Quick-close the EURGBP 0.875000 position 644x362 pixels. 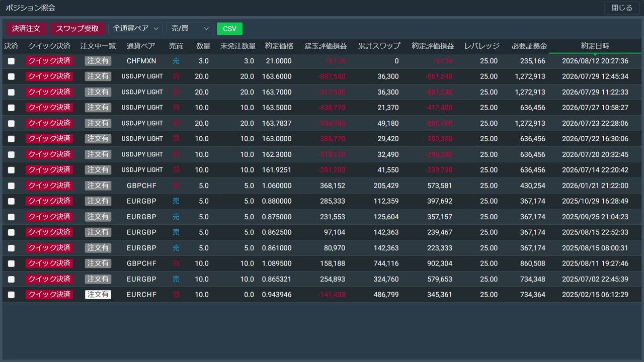click(49, 217)
